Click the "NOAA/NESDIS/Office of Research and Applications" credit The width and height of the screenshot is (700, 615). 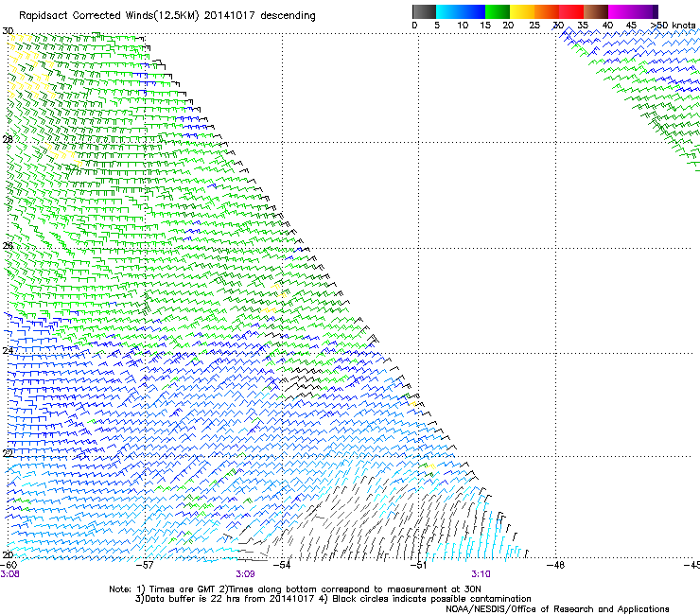[x=557, y=608]
